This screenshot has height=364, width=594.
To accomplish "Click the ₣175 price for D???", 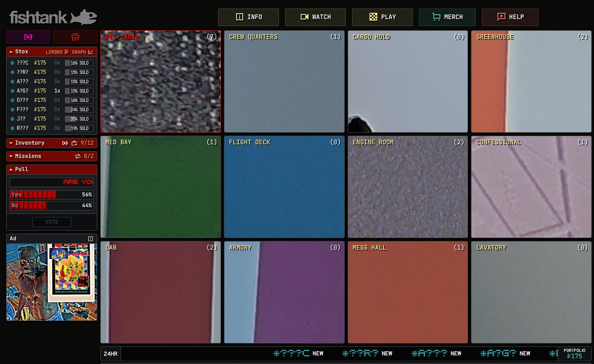I will click(x=40, y=100).
